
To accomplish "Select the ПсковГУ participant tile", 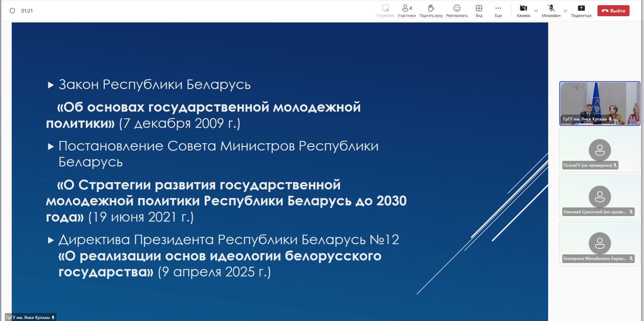I will [x=600, y=150].
